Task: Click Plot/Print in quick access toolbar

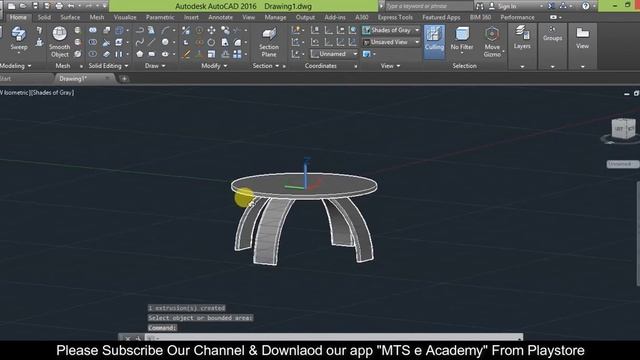Action: click(59, 6)
